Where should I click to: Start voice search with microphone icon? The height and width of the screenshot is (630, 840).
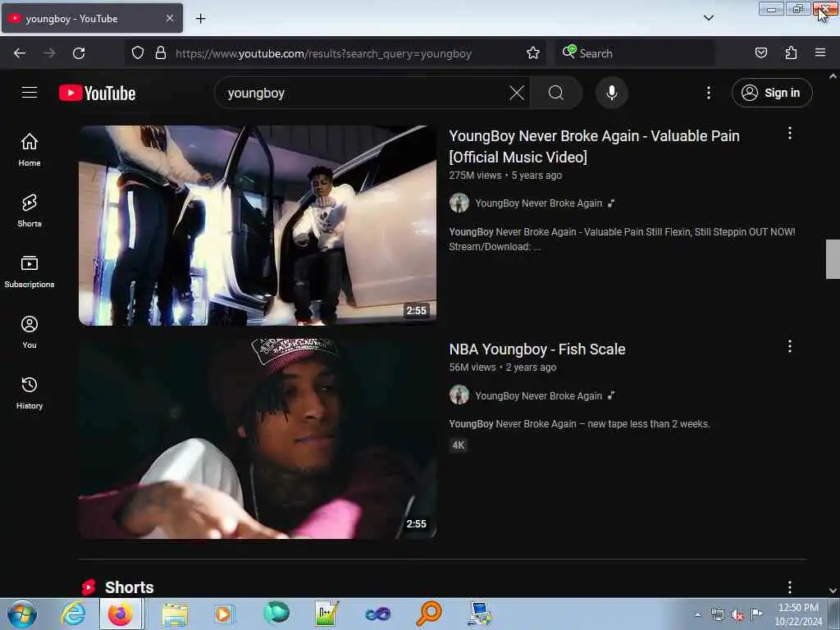point(611,94)
